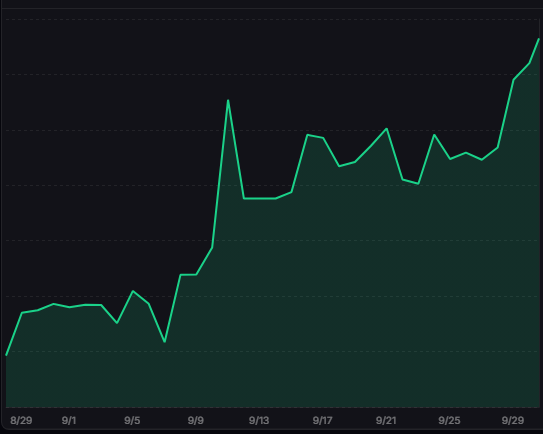543x434 pixels.
Task: Select the 9/1 date label
Action: point(69,420)
